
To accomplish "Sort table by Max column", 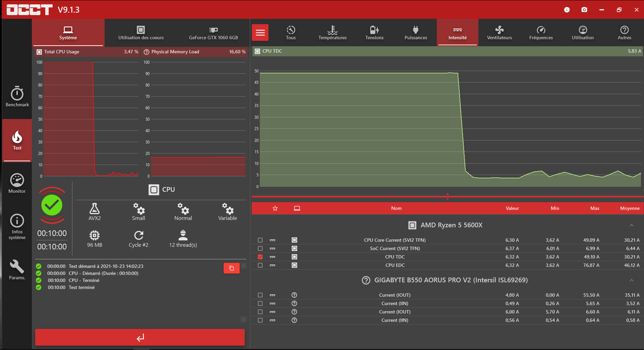I will 595,208.
